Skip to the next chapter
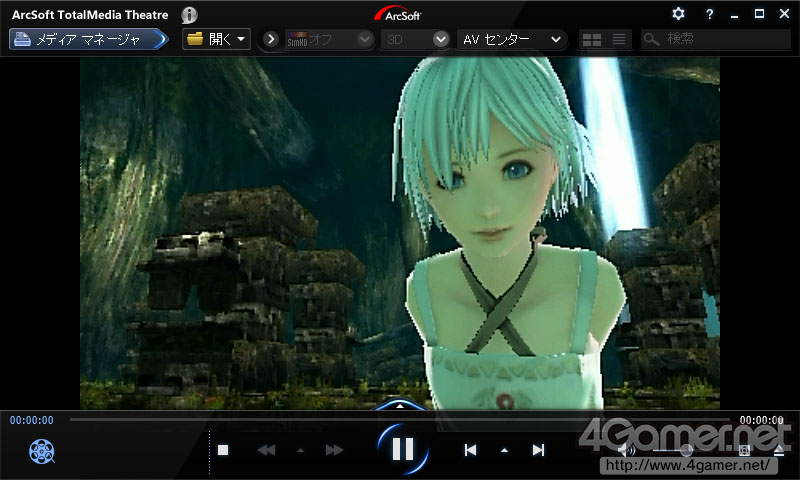Viewport: 800px width, 480px height. (x=538, y=450)
